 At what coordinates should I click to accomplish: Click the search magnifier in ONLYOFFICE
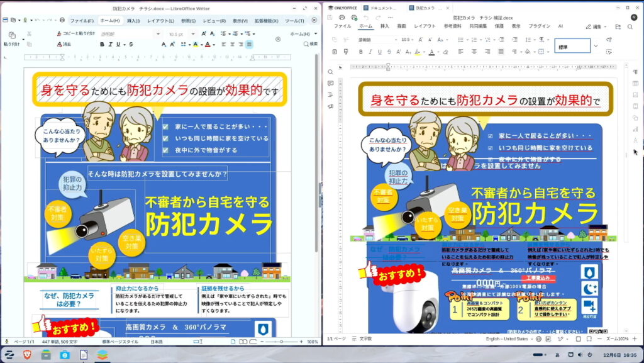point(630,26)
